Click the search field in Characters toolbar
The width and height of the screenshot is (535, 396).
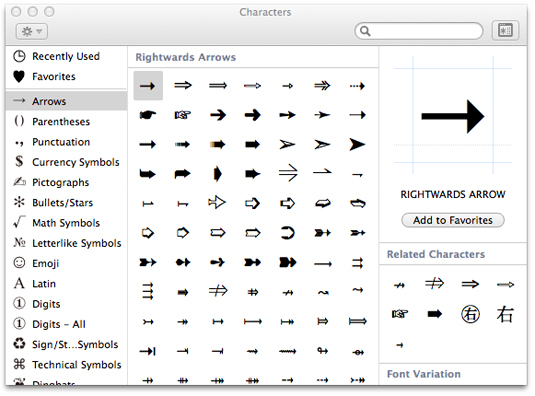pos(419,31)
